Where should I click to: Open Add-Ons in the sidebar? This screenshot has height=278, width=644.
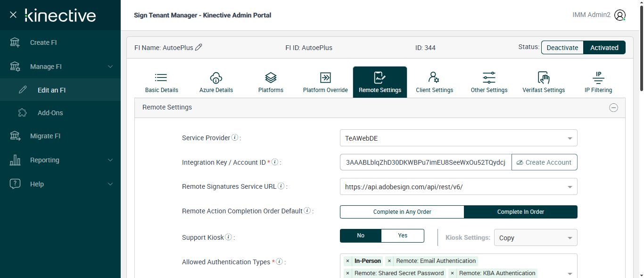point(50,113)
